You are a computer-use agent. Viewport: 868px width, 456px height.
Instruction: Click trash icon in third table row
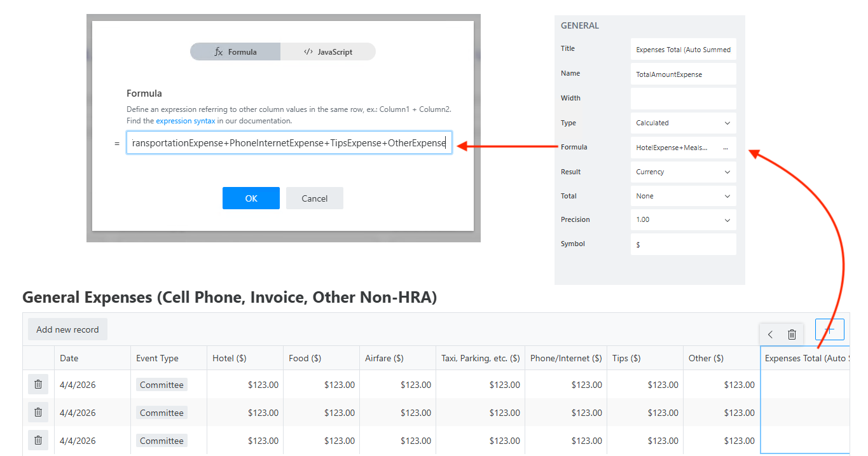[38, 440]
